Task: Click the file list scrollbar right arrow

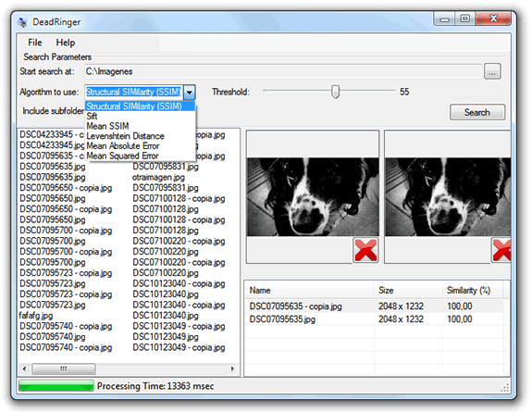Action: pos(232,368)
